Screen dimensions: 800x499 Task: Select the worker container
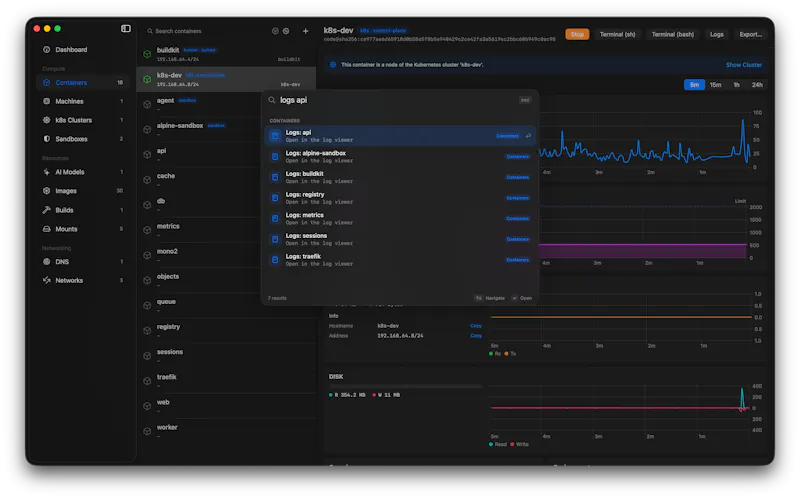(226, 431)
